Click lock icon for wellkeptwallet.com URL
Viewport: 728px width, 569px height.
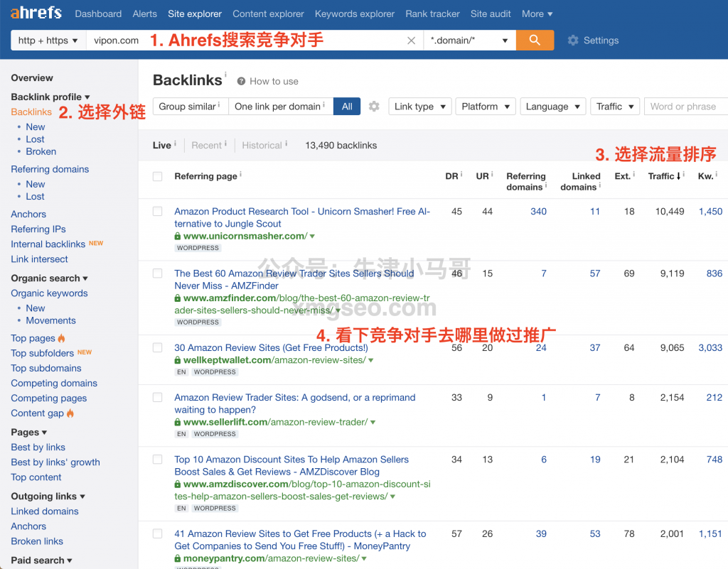(177, 360)
